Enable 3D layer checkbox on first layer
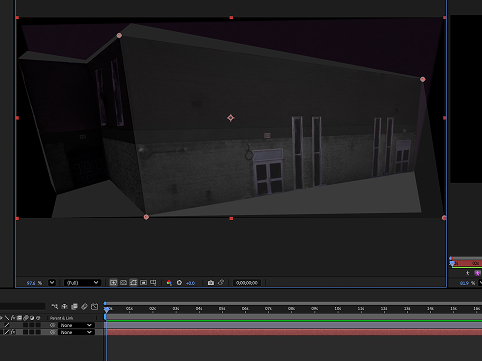482x362 pixels. (x=38, y=325)
